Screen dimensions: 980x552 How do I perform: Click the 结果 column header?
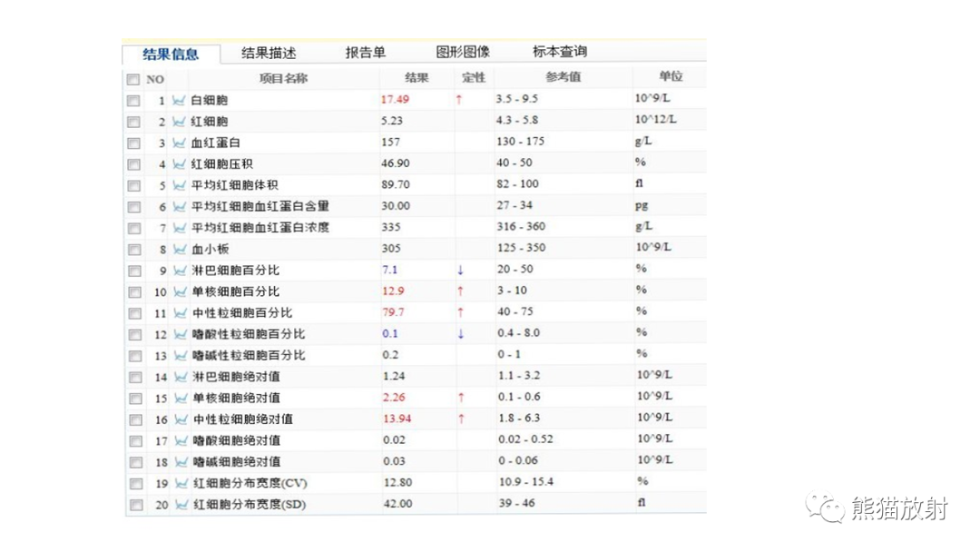point(416,77)
